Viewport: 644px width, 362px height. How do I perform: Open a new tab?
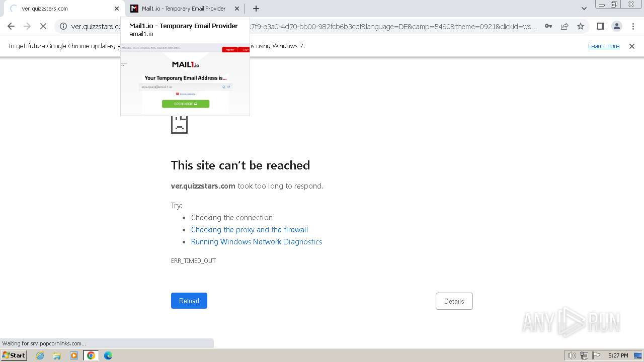tap(256, 9)
